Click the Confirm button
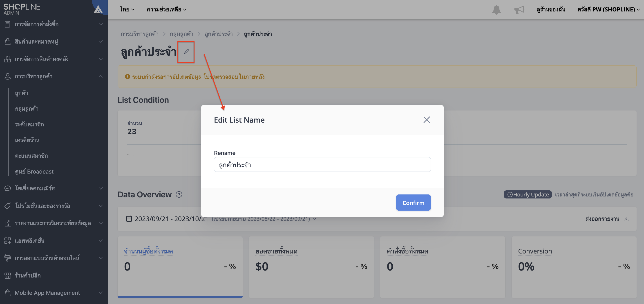This screenshot has width=644, height=304. click(x=413, y=203)
